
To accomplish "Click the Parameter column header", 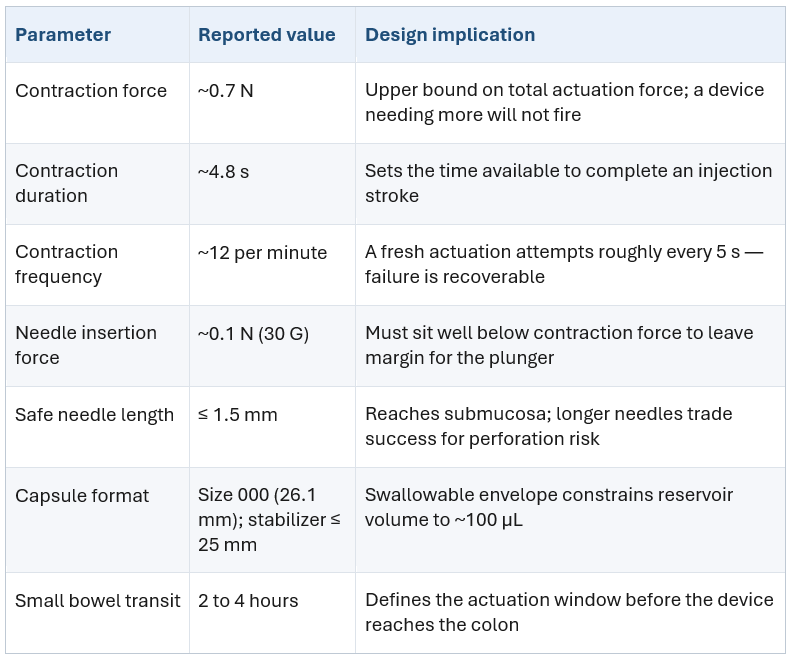I will 63,35.
